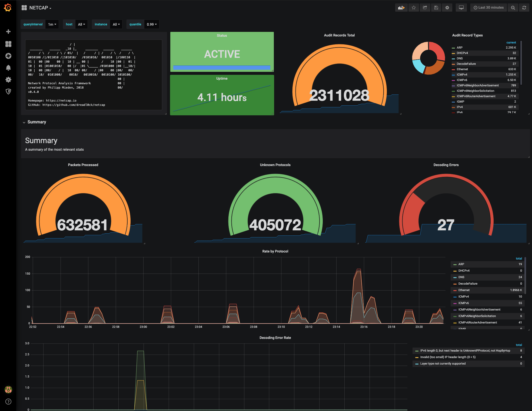Toggle the Ethernet series in Rate by Protocol legend
This screenshot has width=532, height=411.
pos(464,290)
